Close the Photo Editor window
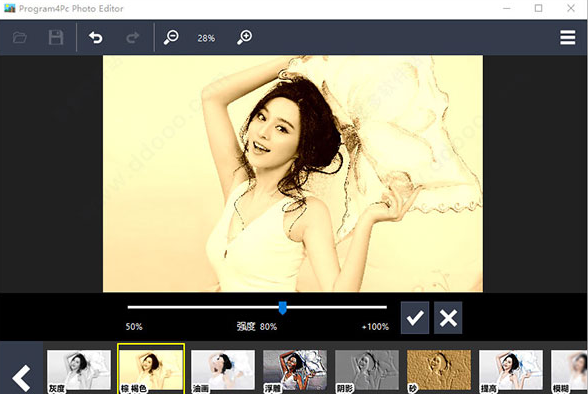The width and height of the screenshot is (588, 394). click(571, 8)
